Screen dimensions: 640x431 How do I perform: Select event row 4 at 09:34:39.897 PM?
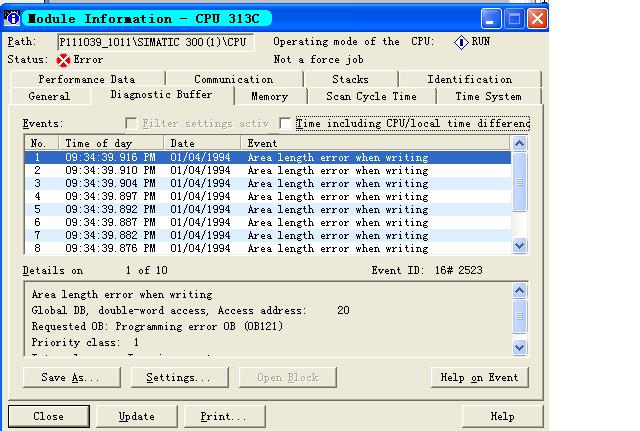coord(268,197)
